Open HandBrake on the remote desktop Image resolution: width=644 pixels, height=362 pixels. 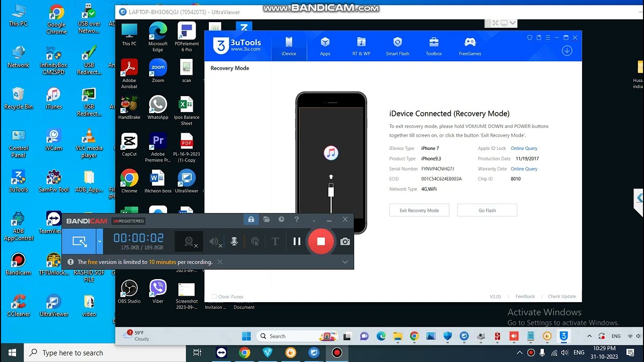(x=129, y=108)
